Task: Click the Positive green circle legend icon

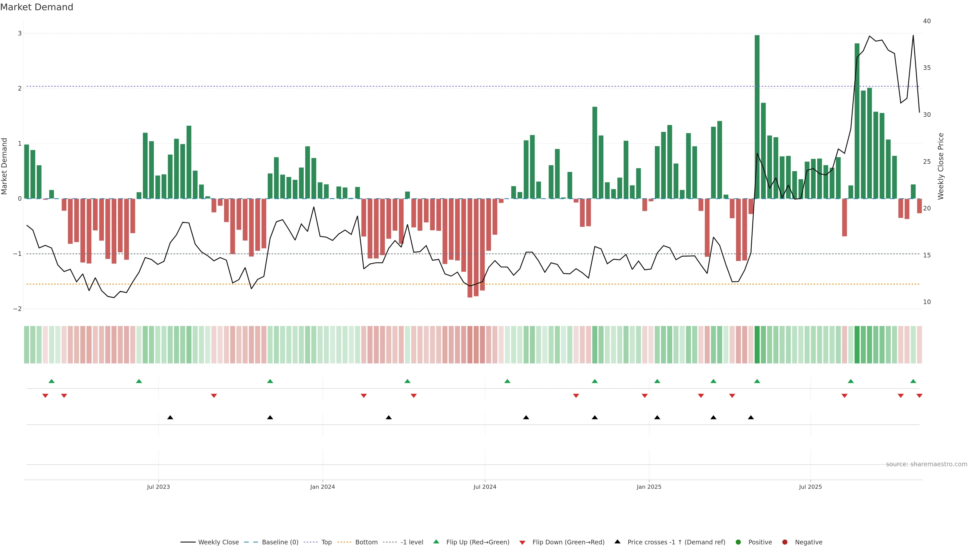Action: click(738, 542)
